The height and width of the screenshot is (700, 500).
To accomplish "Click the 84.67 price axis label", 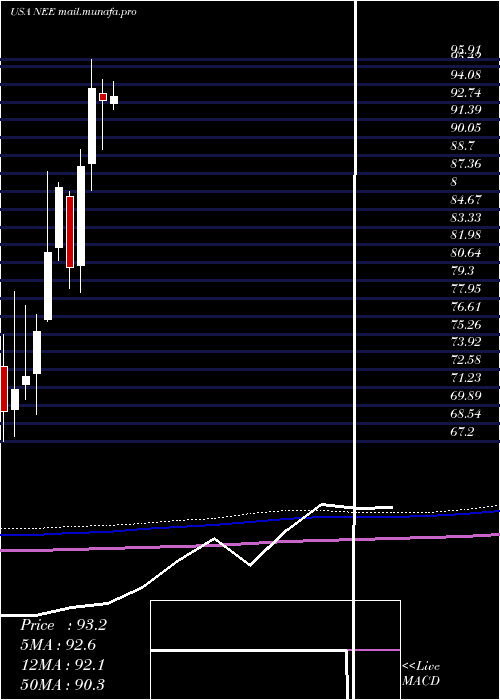I will pos(466,200).
